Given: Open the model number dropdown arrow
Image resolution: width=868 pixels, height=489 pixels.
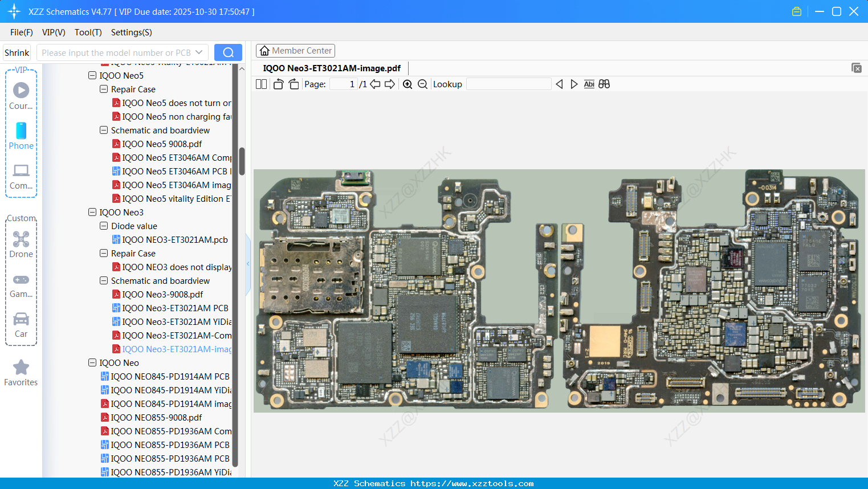Looking at the screenshot, I should (x=199, y=52).
